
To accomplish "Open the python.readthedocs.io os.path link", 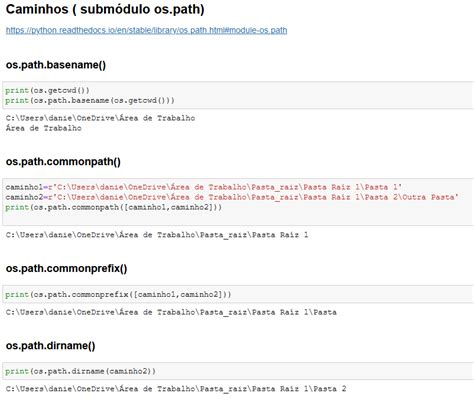I will coord(146,30).
